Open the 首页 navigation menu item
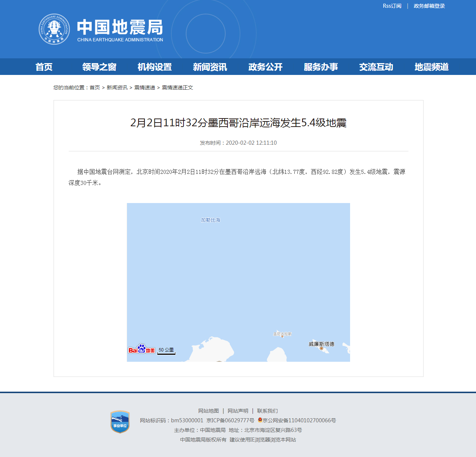This screenshot has height=457, width=476. point(44,67)
